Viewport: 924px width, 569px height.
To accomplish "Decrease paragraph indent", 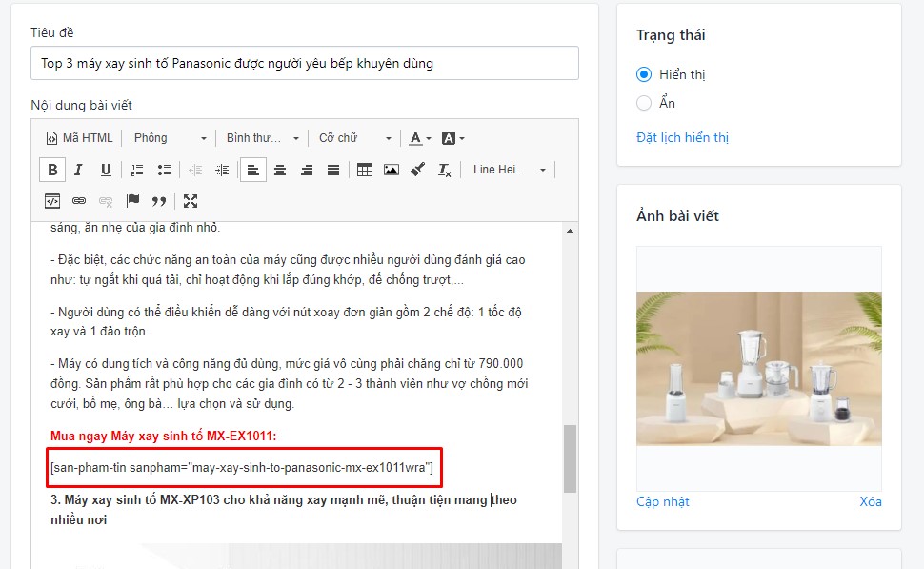I will (195, 170).
